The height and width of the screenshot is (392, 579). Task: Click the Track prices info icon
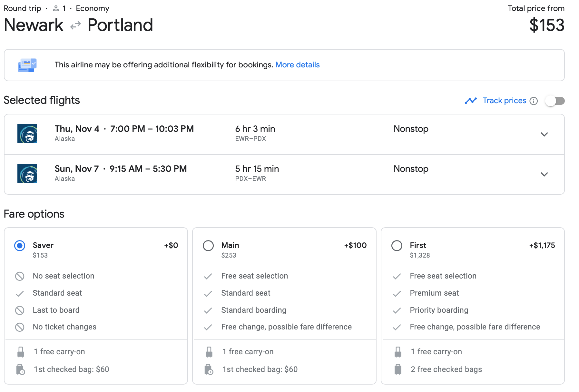(534, 101)
